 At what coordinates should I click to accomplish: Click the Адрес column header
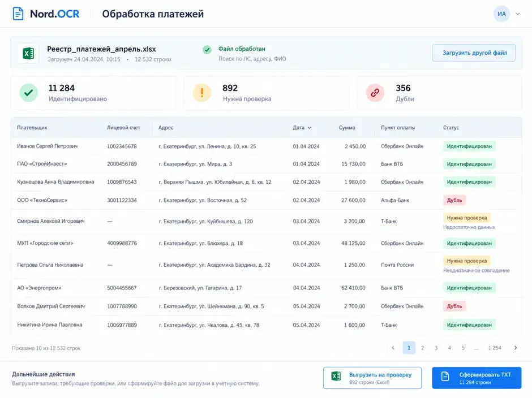[x=166, y=128]
